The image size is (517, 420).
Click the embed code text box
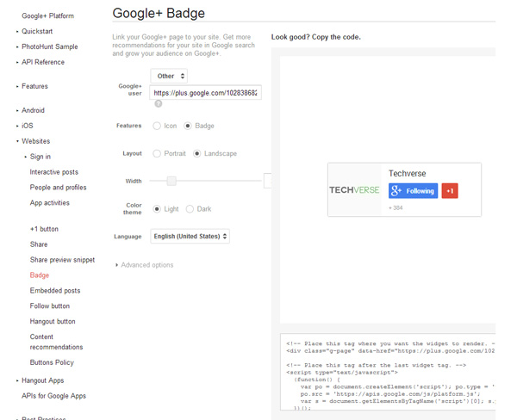(388, 372)
